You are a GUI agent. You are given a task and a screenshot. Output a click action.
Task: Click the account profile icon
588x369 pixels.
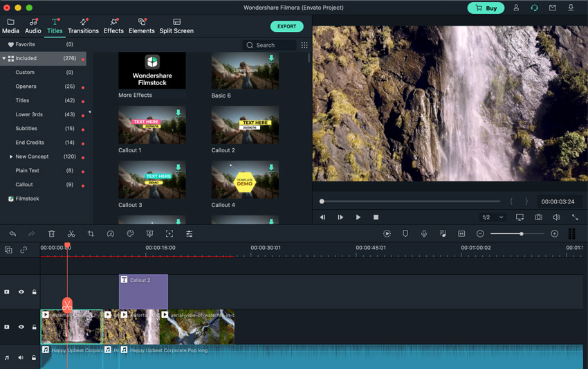[x=516, y=8]
